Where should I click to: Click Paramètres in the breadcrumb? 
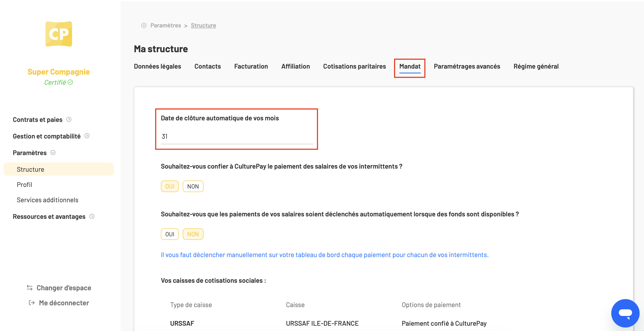coord(166,25)
